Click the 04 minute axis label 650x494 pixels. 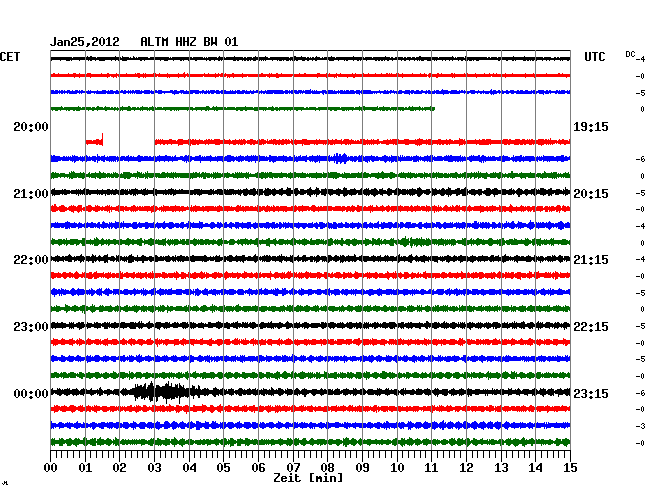[x=189, y=468]
